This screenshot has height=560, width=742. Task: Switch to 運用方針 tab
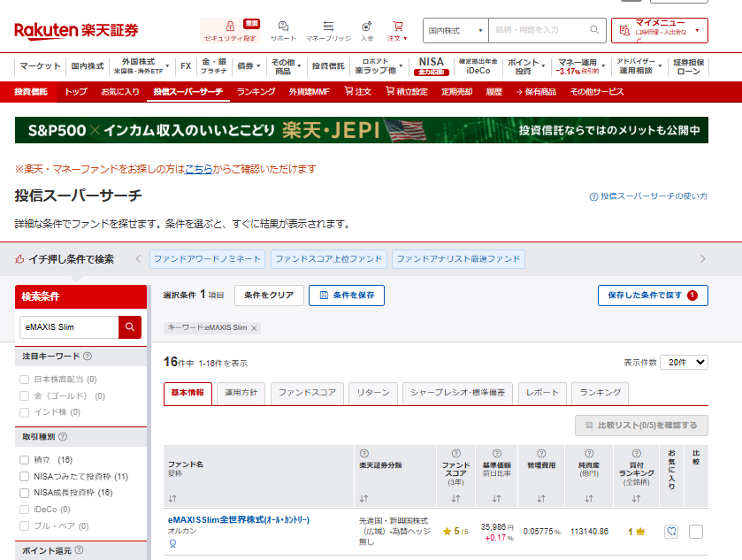tap(241, 393)
